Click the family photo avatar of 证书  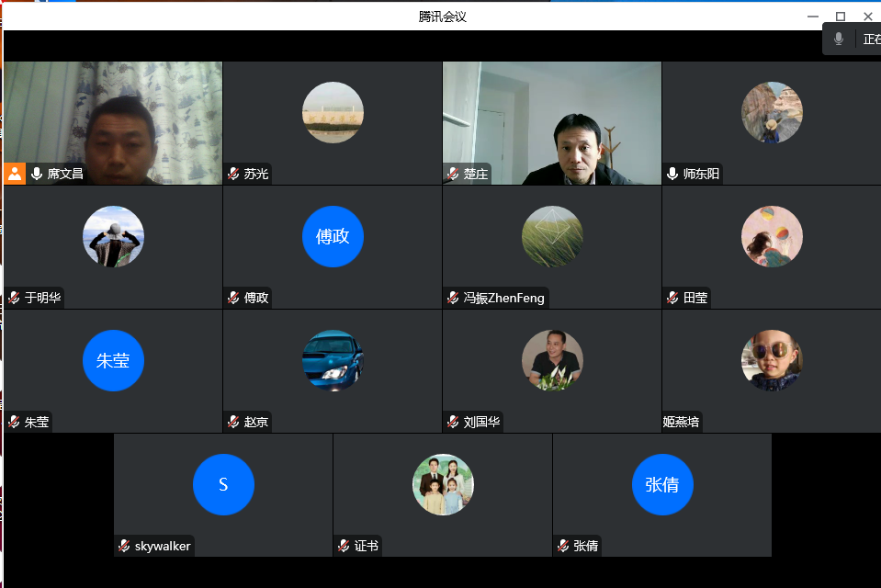(443, 484)
